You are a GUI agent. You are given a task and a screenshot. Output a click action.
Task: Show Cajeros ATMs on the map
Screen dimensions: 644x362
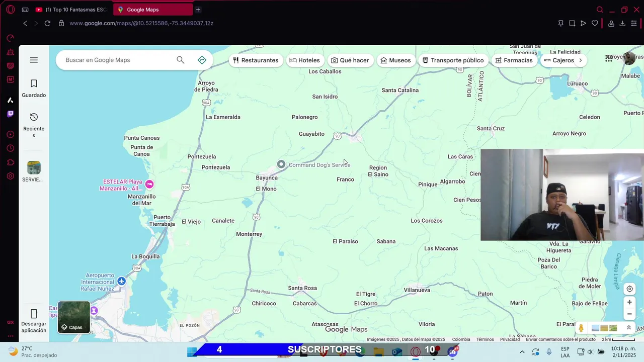click(x=558, y=60)
